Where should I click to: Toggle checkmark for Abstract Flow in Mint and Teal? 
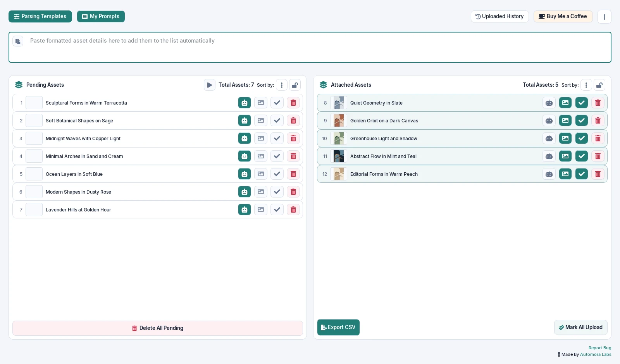tap(582, 156)
